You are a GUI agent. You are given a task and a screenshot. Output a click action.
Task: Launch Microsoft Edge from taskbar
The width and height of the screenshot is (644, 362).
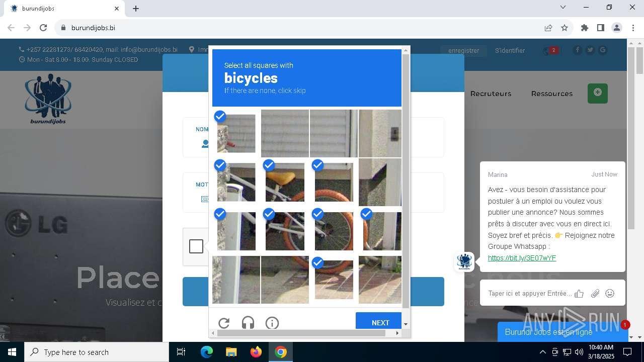(x=207, y=352)
